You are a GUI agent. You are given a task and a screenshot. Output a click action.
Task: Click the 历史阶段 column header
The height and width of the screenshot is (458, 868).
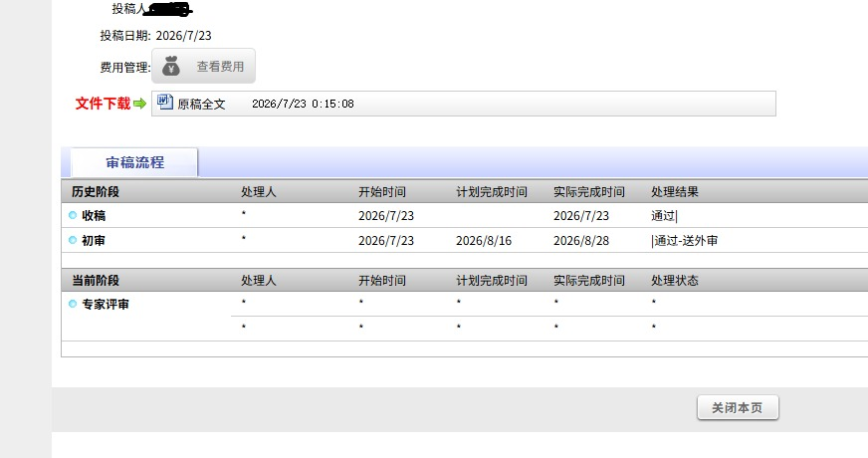(x=96, y=191)
